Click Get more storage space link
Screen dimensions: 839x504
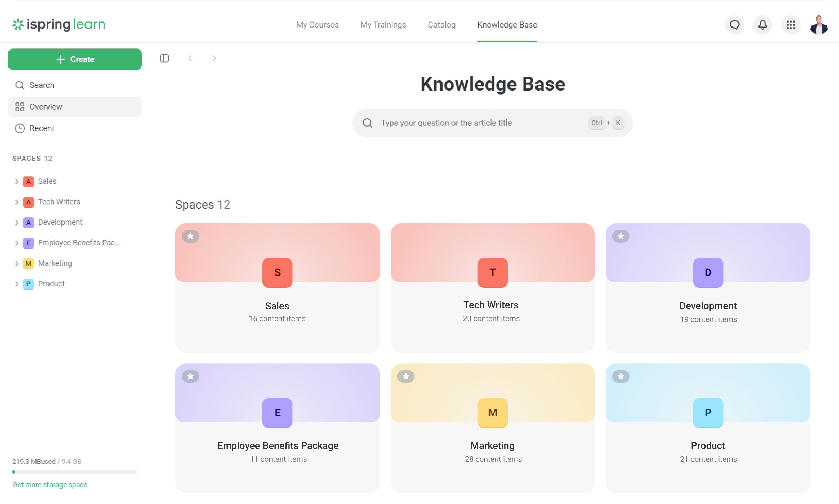tap(49, 484)
